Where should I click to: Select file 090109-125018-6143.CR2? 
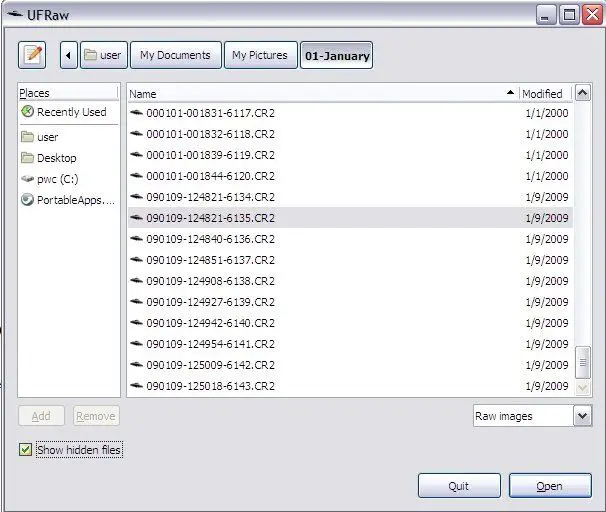point(350,386)
